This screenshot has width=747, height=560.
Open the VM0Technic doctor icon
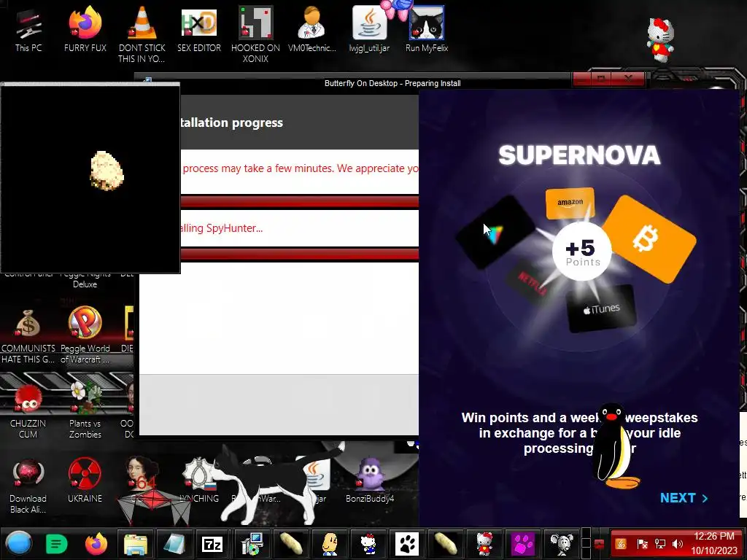point(312,30)
